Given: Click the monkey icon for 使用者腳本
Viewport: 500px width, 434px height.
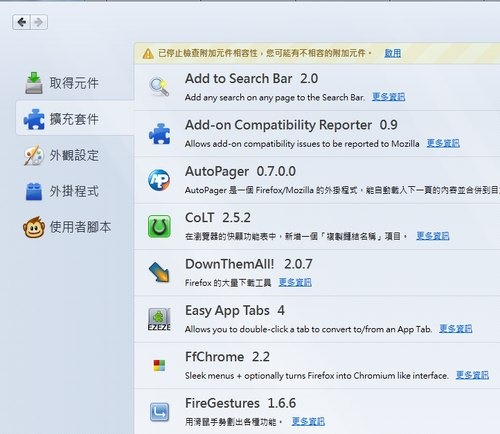Looking at the screenshot, I should (x=34, y=227).
